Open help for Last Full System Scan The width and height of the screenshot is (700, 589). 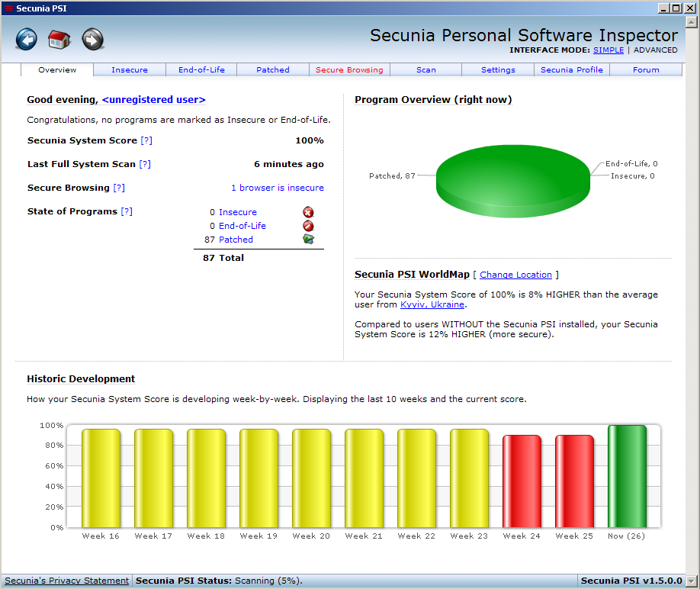point(145,164)
